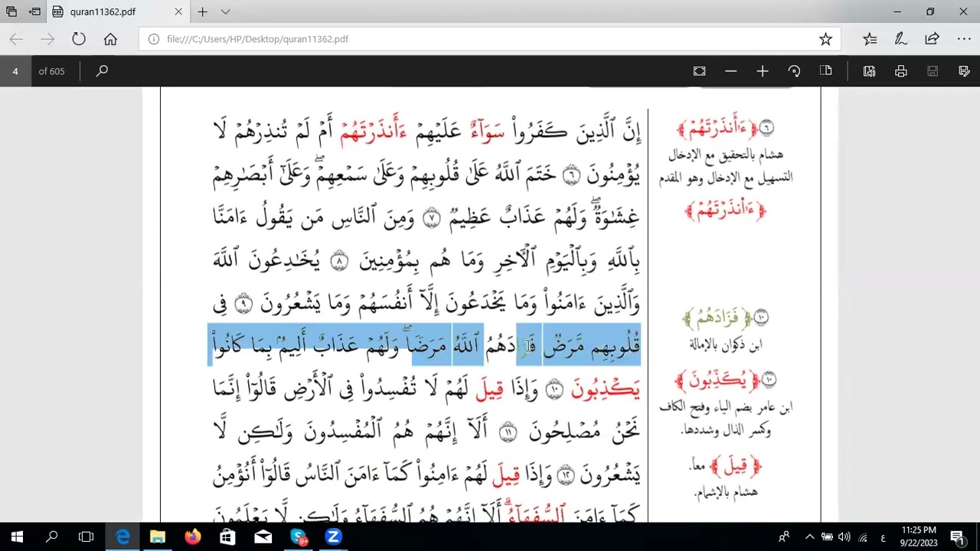Launch Firefox from taskbar

192,537
